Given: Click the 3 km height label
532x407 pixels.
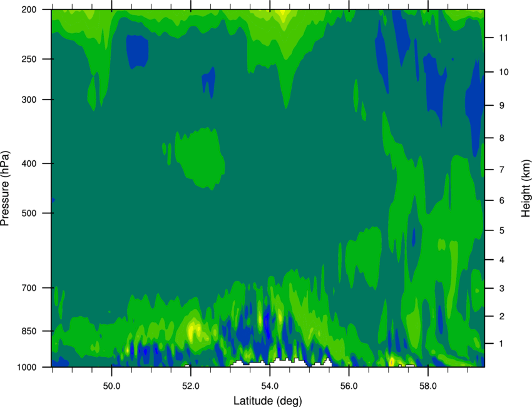Looking at the screenshot, I should tap(502, 288).
